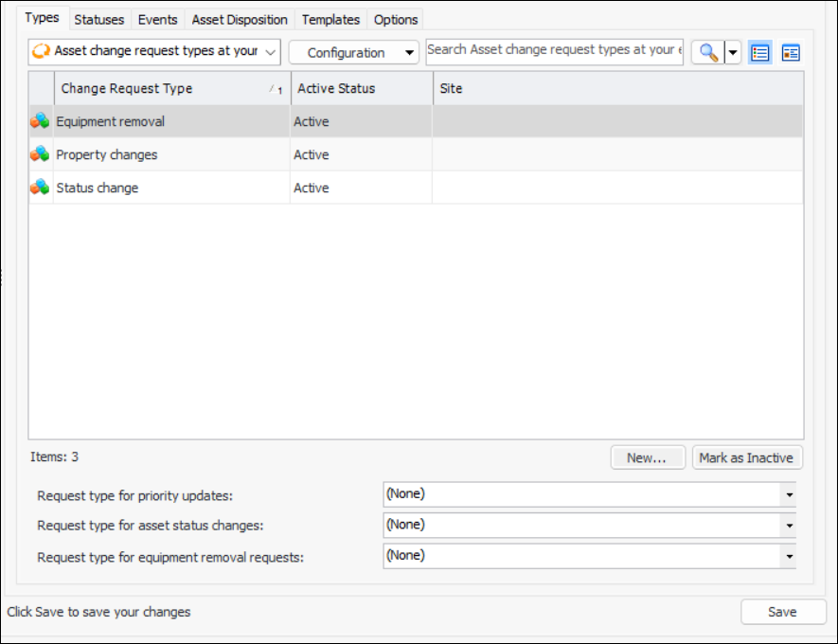Open the Configuration dropdown
This screenshot has height=644, width=838.
(x=353, y=52)
